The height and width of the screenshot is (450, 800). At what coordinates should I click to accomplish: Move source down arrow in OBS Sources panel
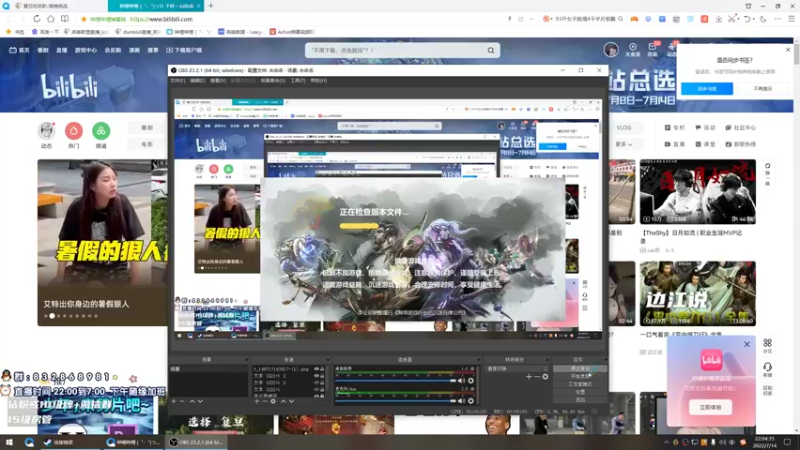pos(291,402)
